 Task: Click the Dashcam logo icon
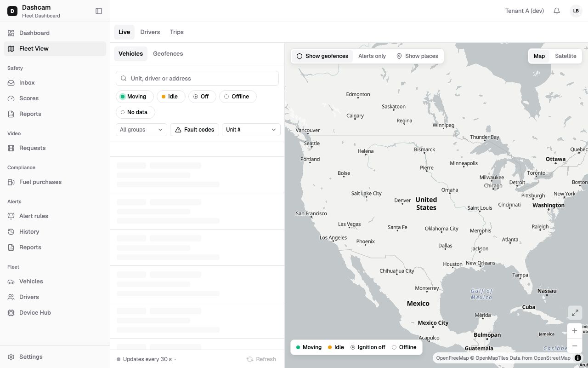coord(12,11)
